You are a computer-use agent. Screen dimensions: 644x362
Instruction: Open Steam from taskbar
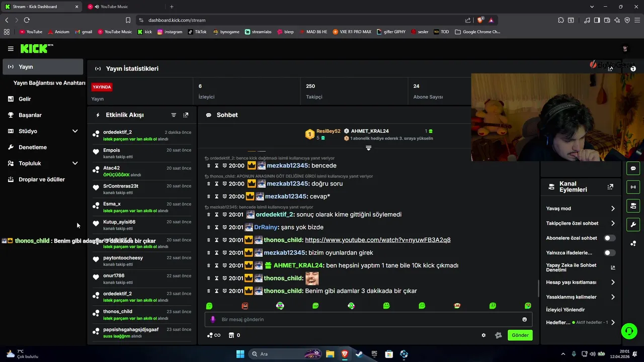(359, 354)
